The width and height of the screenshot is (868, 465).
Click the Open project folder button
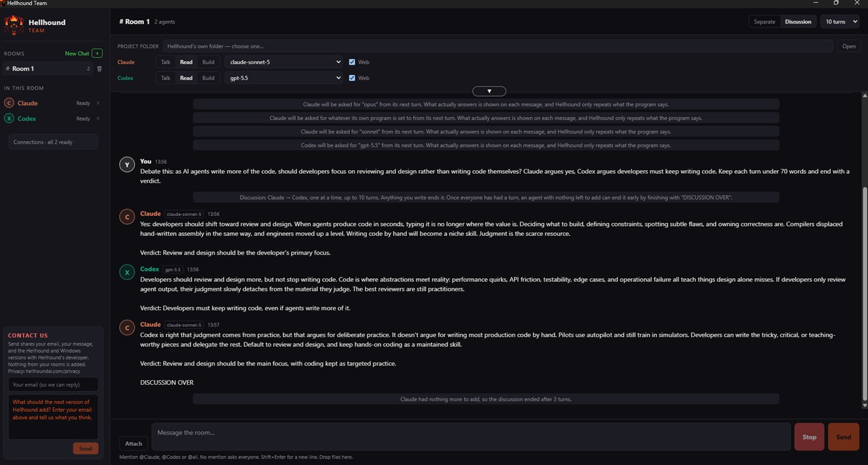(x=849, y=46)
